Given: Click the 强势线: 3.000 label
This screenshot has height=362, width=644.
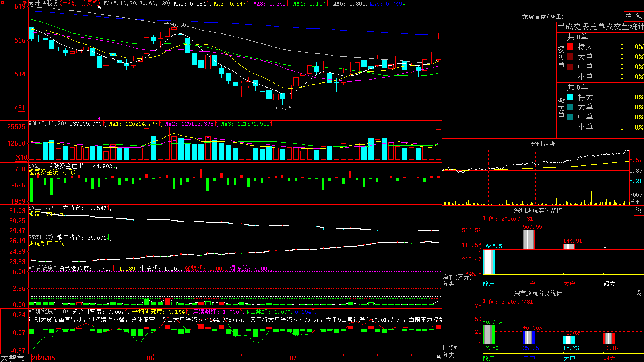Looking at the screenshot, I should [206, 269].
